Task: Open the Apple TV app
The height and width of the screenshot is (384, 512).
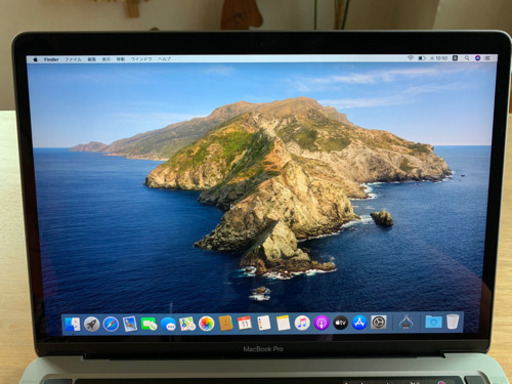Action: click(341, 323)
